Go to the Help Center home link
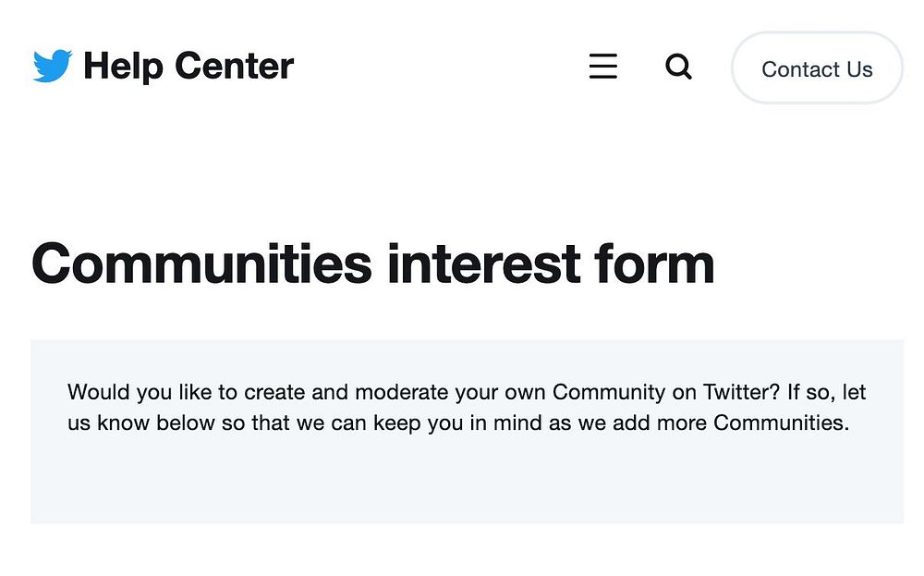Viewport: 924px width, 576px height. [188, 67]
